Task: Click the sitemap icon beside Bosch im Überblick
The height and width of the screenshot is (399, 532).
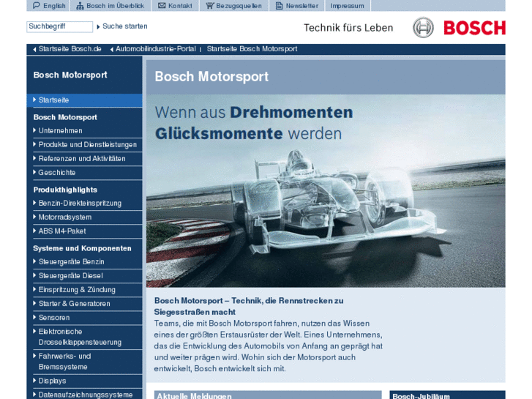Action: [x=80, y=6]
